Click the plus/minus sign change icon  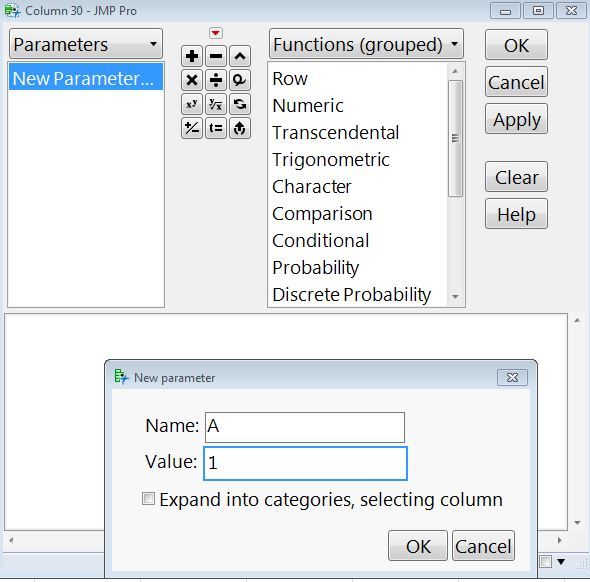click(192, 128)
